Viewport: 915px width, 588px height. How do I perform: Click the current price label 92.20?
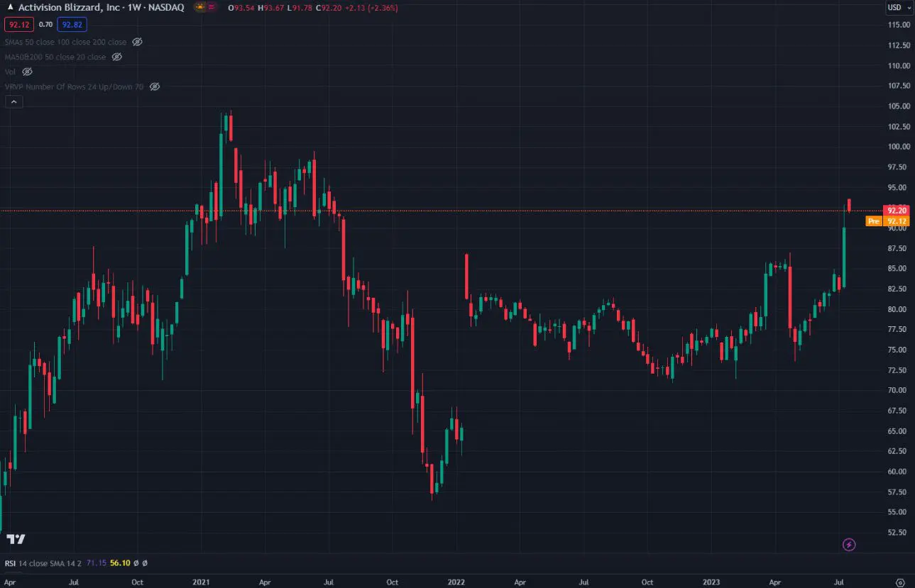tap(897, 211)
